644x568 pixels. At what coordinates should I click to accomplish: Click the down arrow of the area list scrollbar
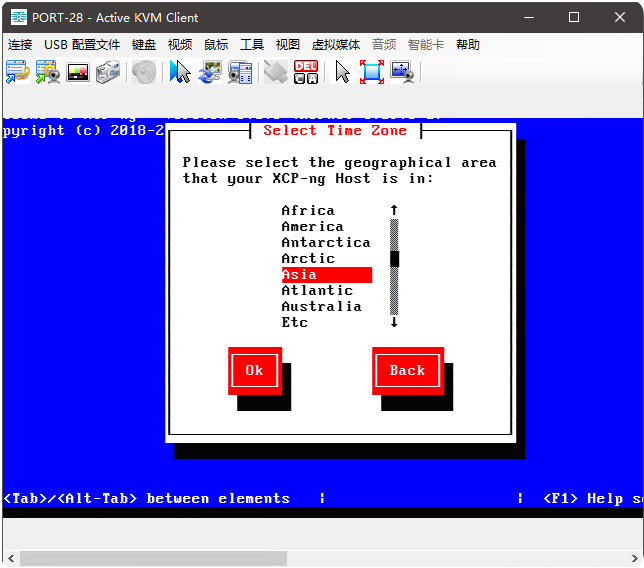coord(394,322)
